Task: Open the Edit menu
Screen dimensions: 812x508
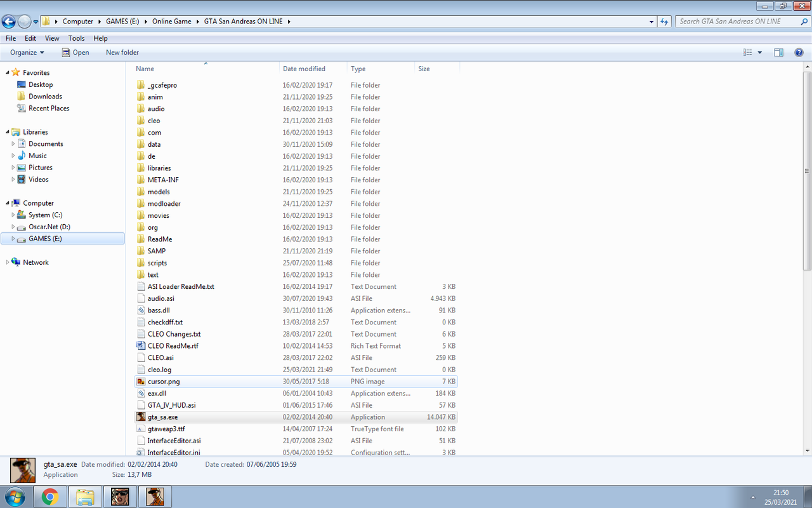Action: tap(30, 38)
